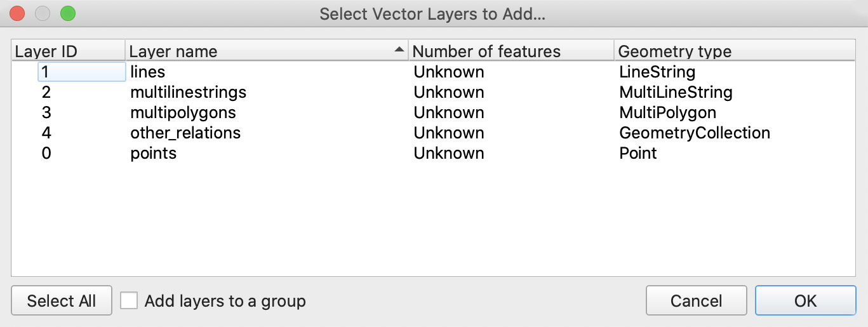Click the GeometryCollection geometry cell
This screenshot has width=868, height=327.
pyautogui.click(x=695, y=133)
